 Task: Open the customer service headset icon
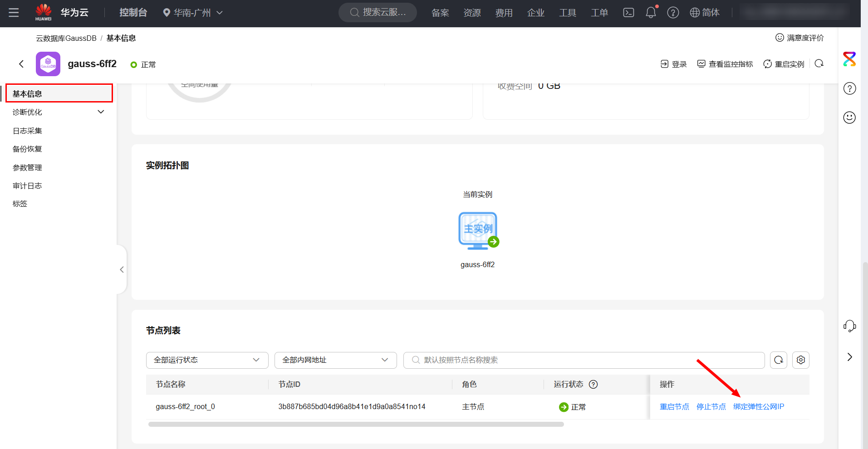(849, 326)
